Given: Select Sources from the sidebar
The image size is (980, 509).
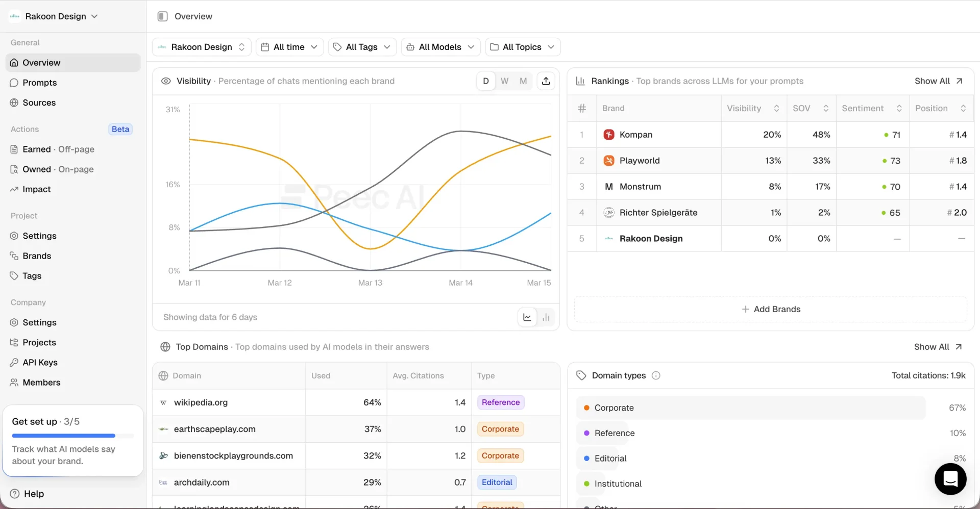Looking at the screenshot, I should 39,102.
